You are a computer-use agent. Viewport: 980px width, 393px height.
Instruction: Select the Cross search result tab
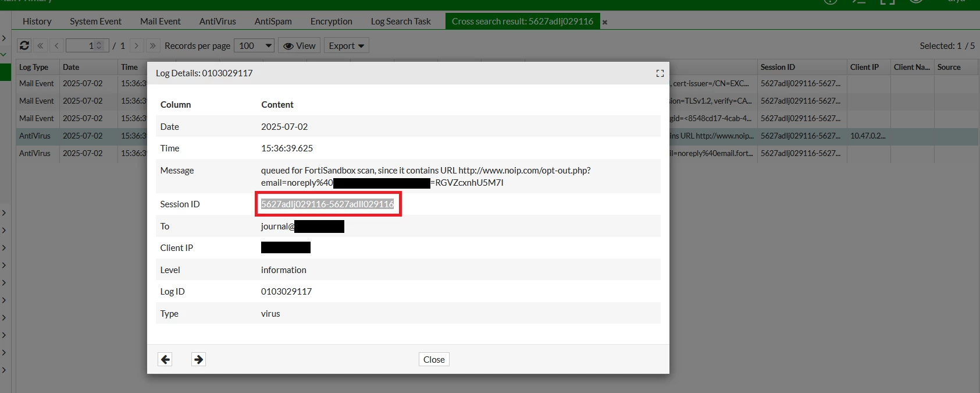click(522, 21)
